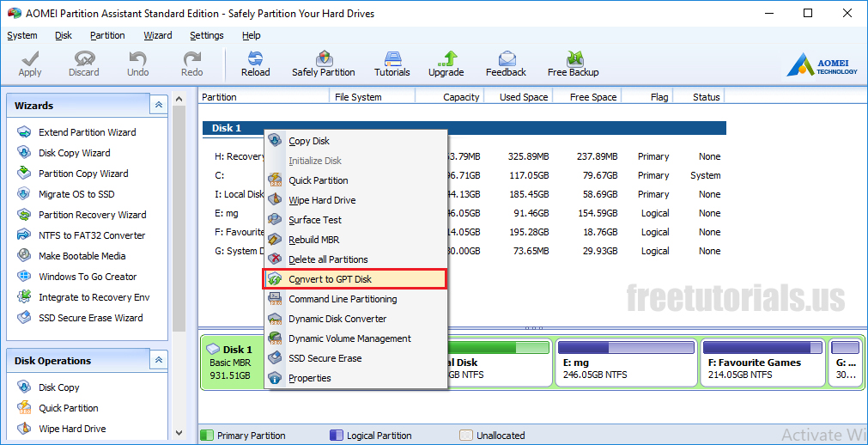
Task: Click the Undo toolbar arrow
Action: [137, 59]
